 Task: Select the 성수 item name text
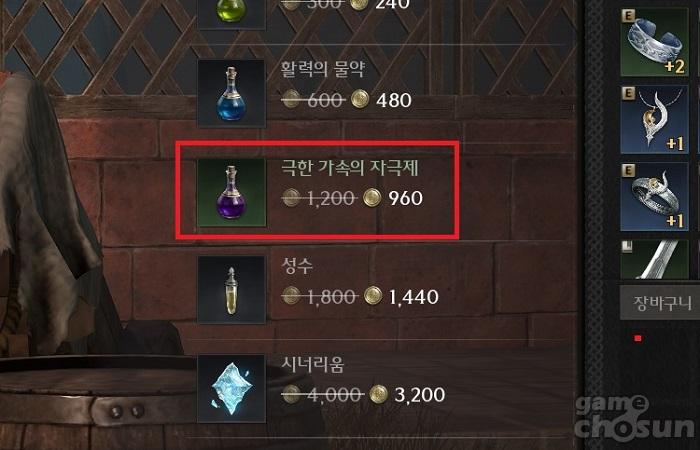[x=297, y=266]
